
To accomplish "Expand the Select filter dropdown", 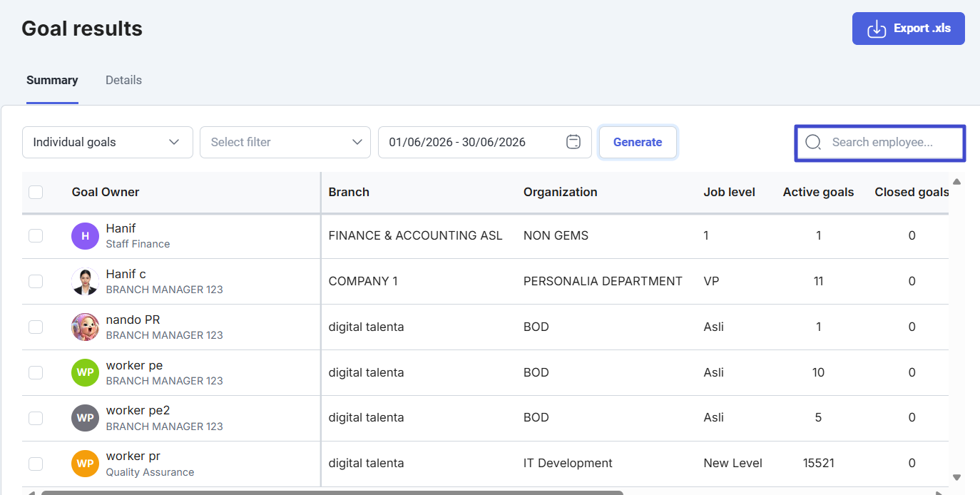I will point(285,142).
